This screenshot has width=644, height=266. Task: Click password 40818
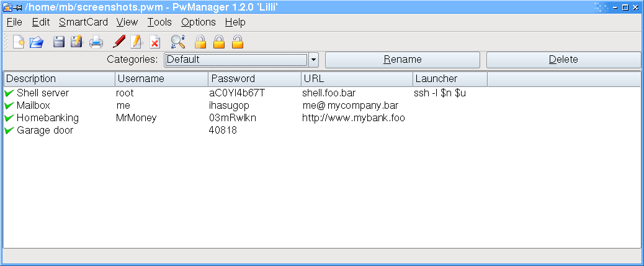point(223,131)
